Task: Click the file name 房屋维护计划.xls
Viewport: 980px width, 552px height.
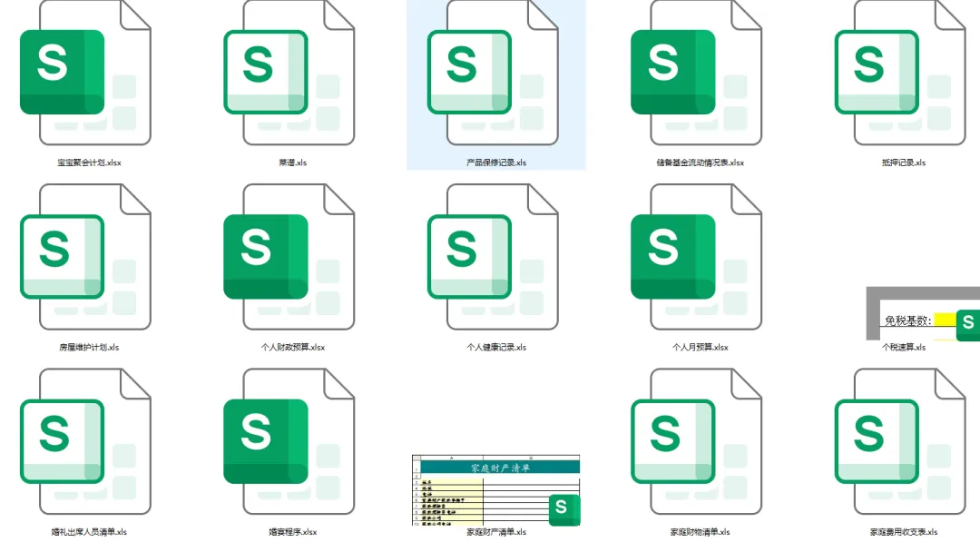Action: (x=89, y=347)
